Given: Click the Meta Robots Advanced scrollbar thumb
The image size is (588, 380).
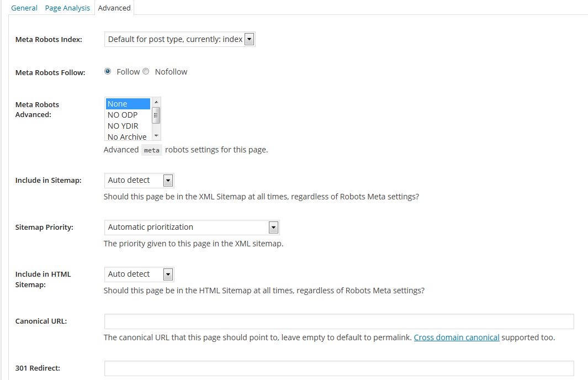Looking at the screenshot, I should pyautogui.click(x=156, y=115).
